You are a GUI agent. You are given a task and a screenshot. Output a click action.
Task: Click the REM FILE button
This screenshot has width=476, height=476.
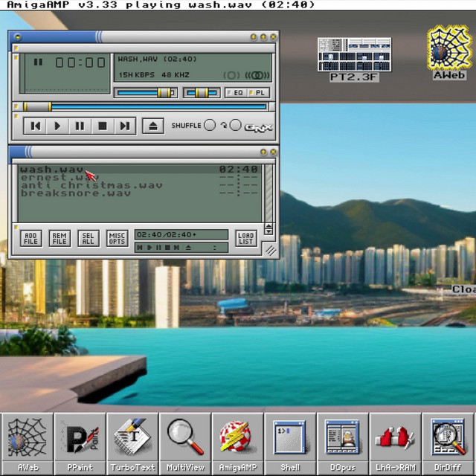tap(59, 239)
